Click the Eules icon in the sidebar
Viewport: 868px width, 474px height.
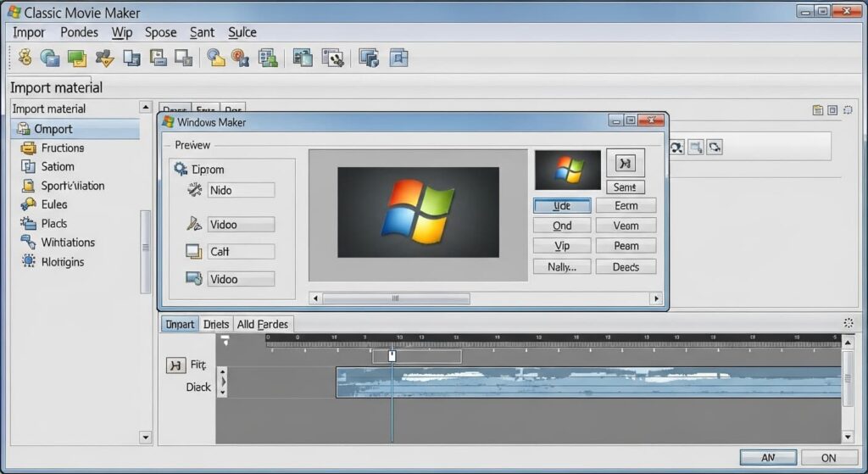click(28, 204)
